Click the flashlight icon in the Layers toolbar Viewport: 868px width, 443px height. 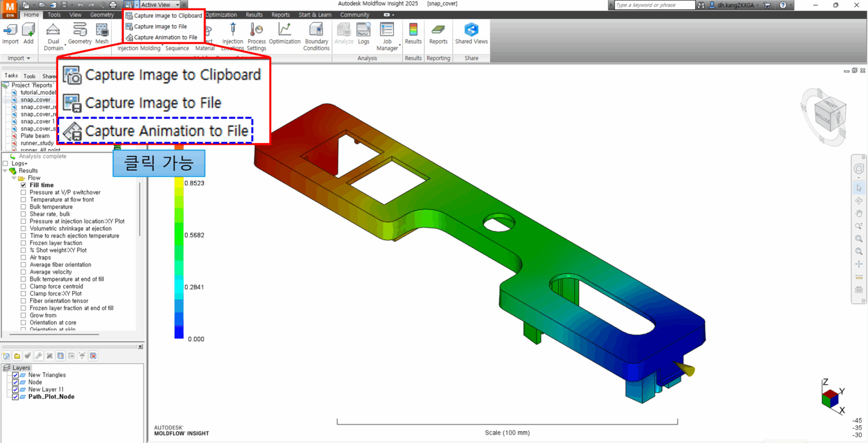click(x=39, y=356)
